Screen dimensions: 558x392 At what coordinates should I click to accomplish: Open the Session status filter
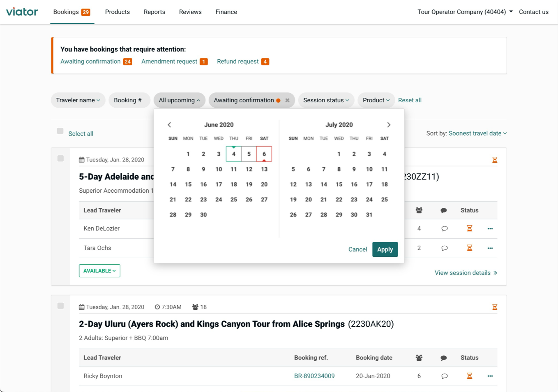tap(326, 100)
